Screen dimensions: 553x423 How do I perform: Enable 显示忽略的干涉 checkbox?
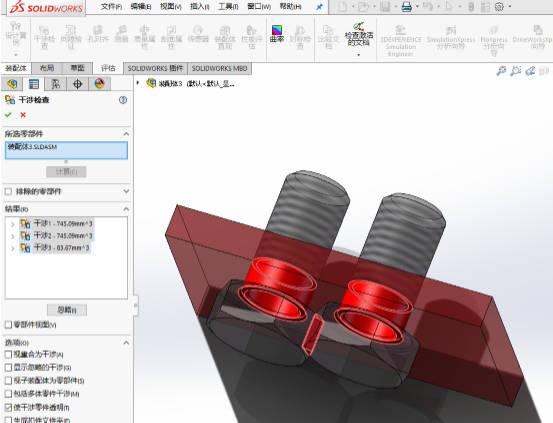tap(8, 368)
